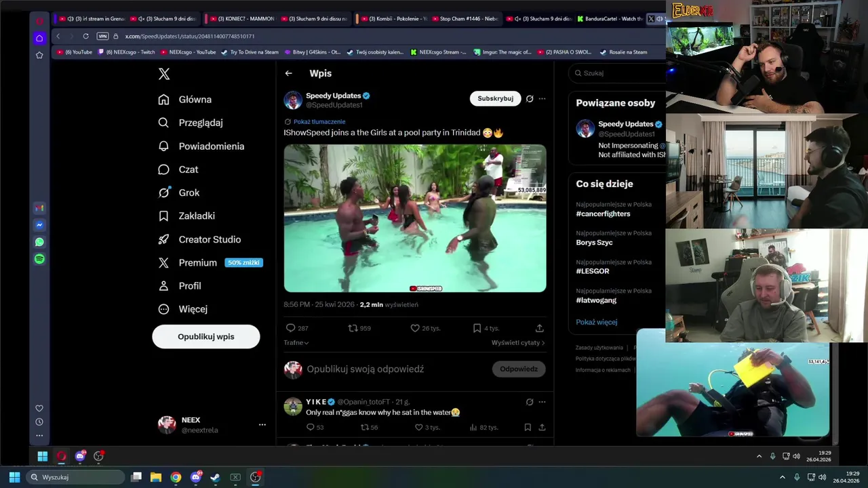Expand Wyświetl cytaty chevron link
The height and width of the screenshot is (488, 868).
pyautogui.click(x=518, y=343)
